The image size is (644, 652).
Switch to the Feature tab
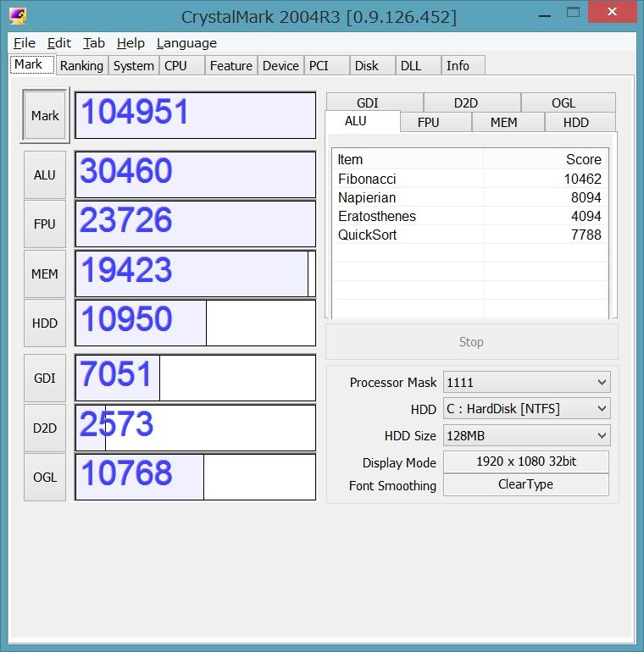(230, 66)
